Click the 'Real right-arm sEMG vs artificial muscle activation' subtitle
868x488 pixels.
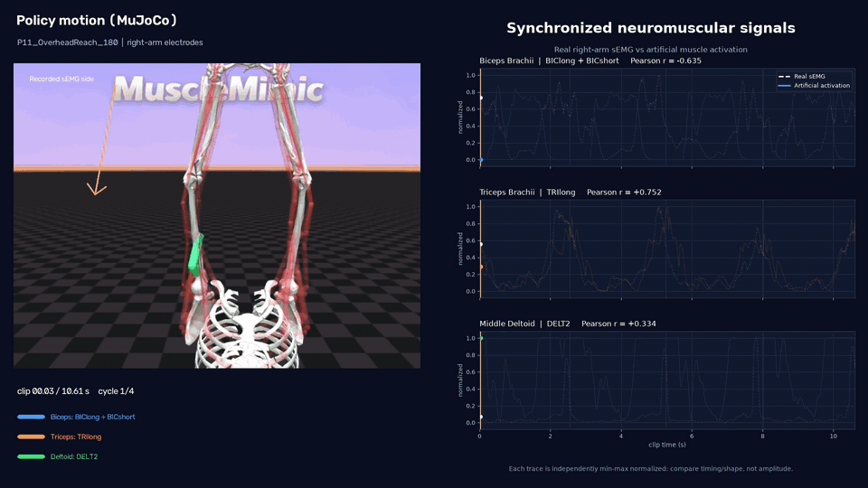(x=650, y=50)
